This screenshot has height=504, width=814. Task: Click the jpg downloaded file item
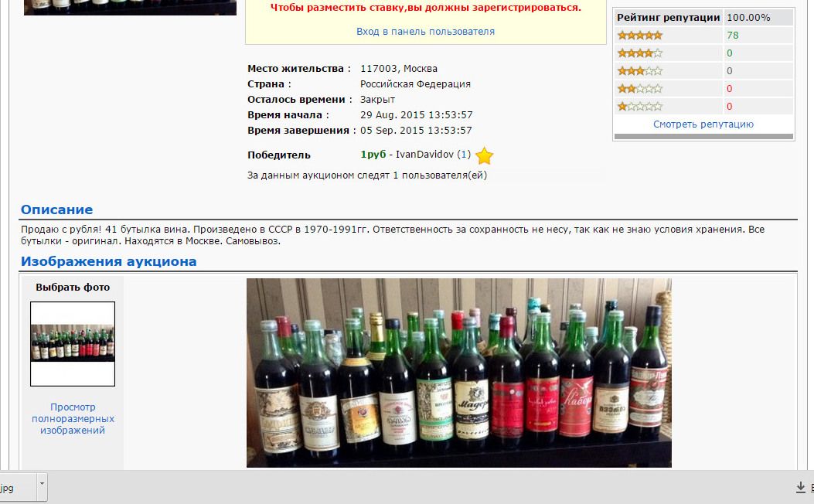coord(18,487)
